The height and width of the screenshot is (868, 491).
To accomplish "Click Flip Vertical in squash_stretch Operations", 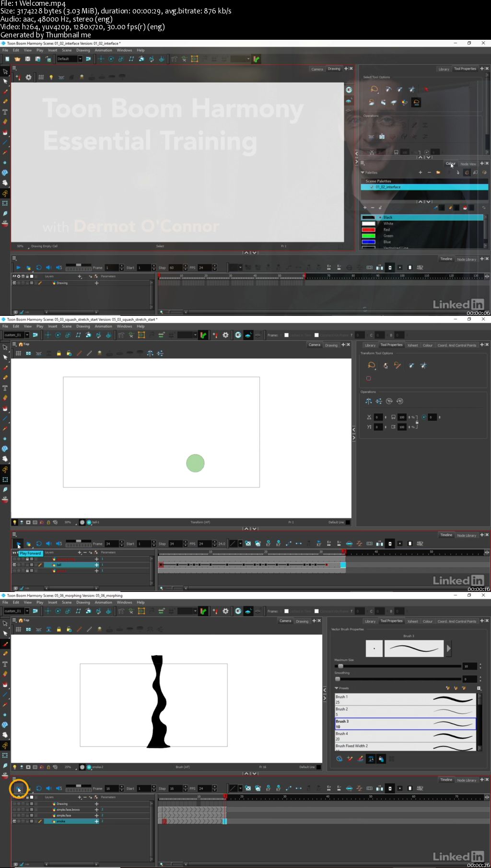I will (x=379, y=401).
